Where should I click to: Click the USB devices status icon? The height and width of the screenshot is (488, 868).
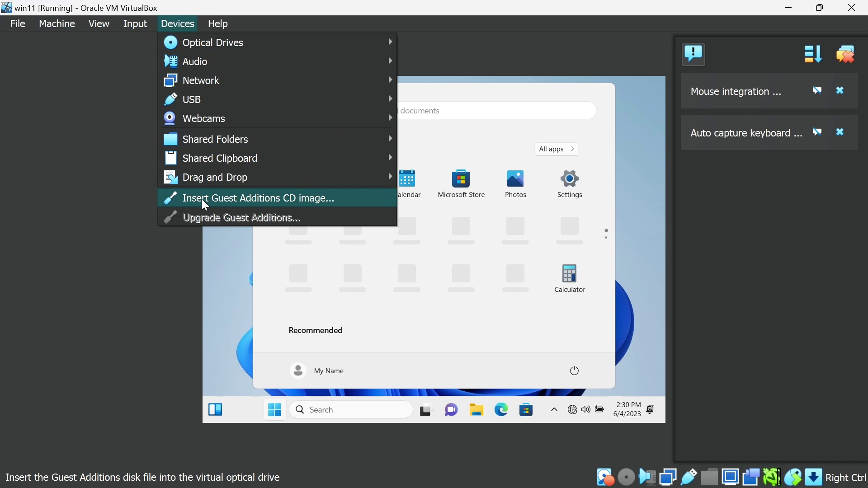tap(689, 477)
